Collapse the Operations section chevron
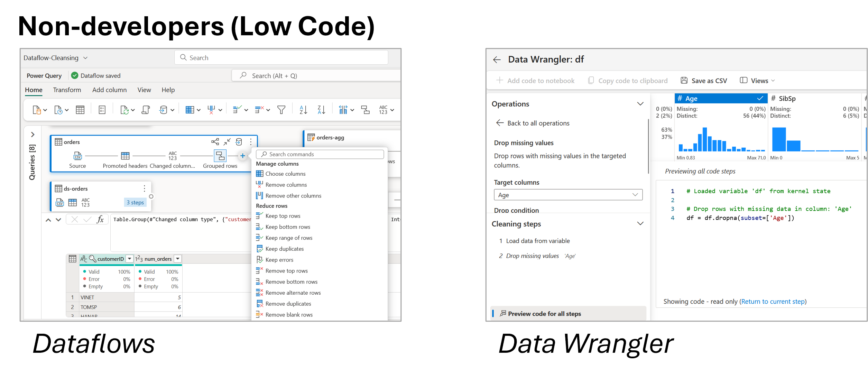 (640, 104)
